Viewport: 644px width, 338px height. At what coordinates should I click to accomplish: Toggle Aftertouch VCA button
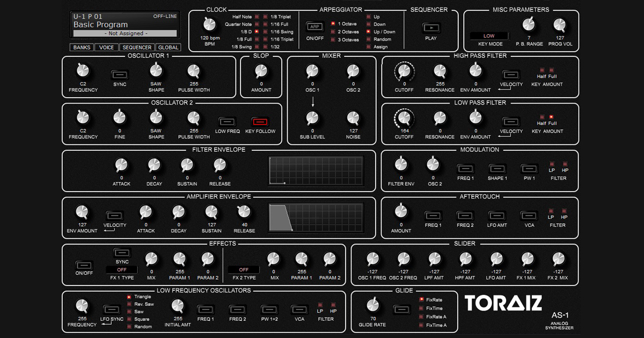(529, 216)
